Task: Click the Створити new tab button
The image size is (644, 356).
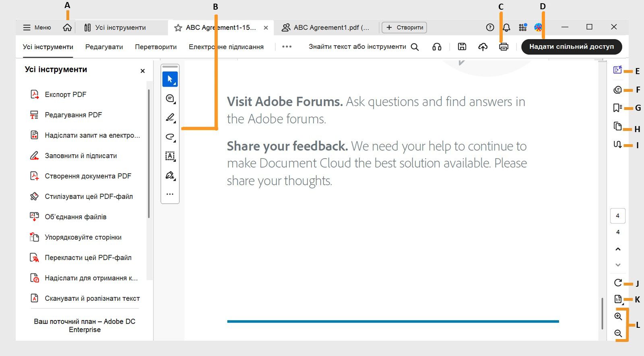Action: (404, 27)
